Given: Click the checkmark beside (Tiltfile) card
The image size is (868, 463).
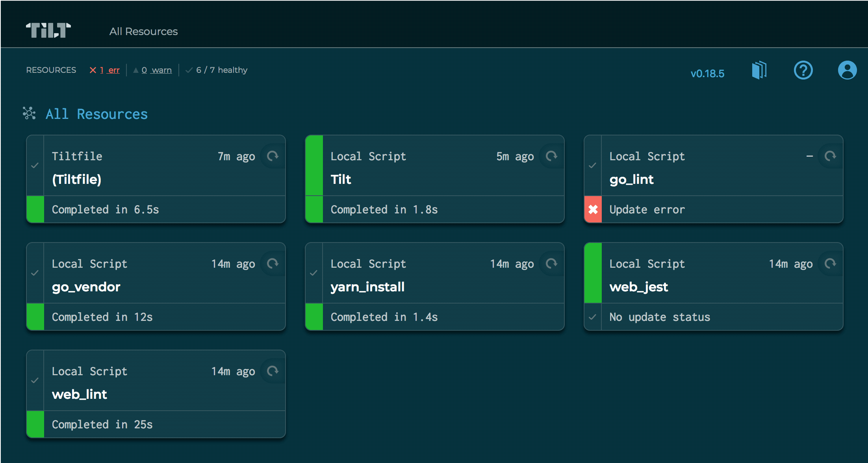Looking at the screenshot, I should tap(35, 165).
